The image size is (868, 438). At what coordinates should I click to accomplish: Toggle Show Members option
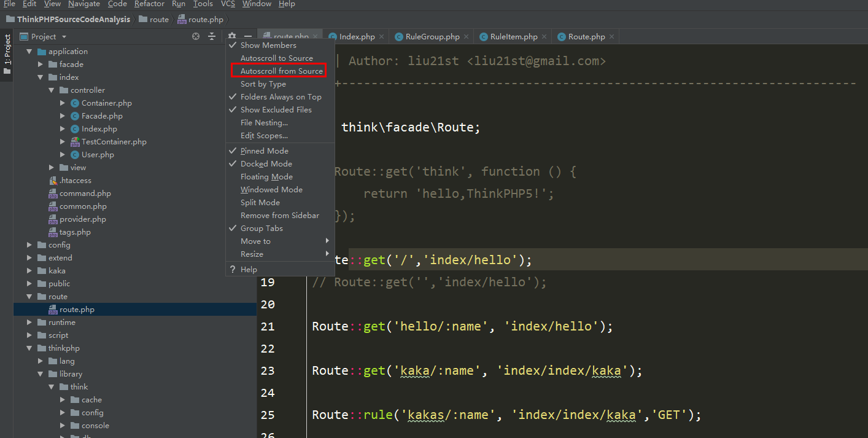(268, 45)
